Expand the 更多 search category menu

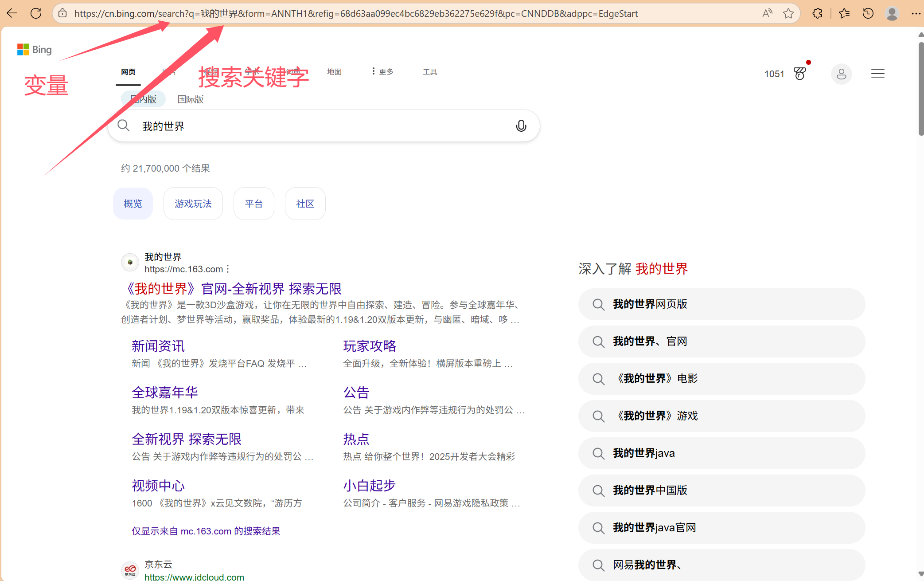pos(382,71)
